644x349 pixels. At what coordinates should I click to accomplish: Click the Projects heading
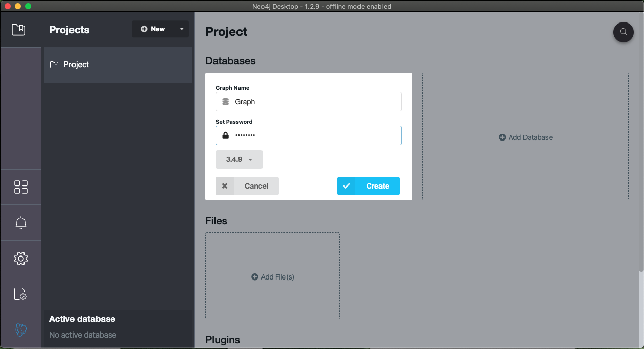pos(69,30)
